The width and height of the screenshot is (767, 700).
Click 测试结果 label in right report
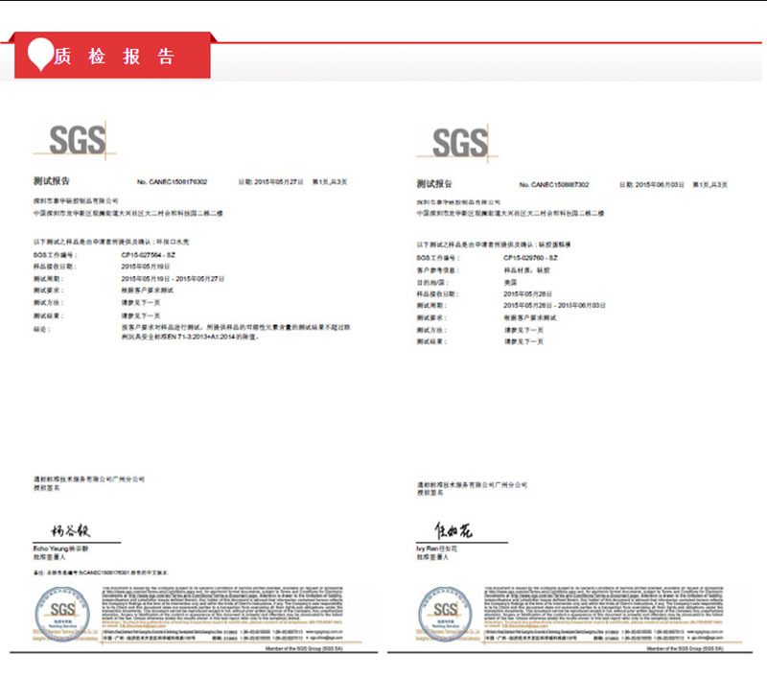(x=431, y=341)
